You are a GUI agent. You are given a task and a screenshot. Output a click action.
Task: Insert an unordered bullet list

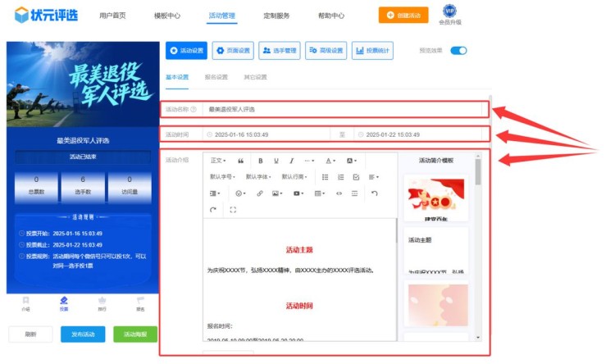click(x=326, y=177)
